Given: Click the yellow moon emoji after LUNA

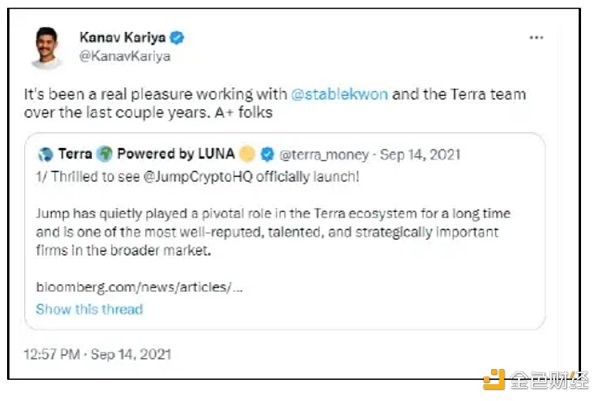Looking at the screenshot, I should point(247,154).
